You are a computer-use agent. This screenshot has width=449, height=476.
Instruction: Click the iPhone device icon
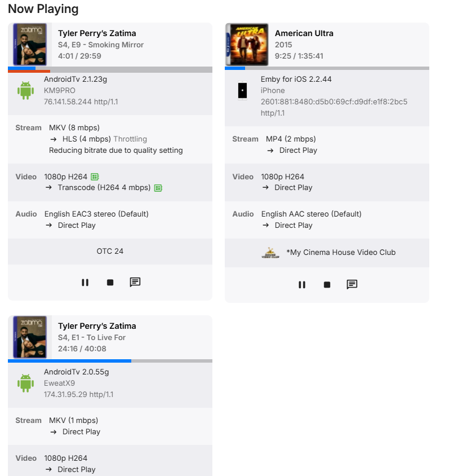(x=243, y=90)
